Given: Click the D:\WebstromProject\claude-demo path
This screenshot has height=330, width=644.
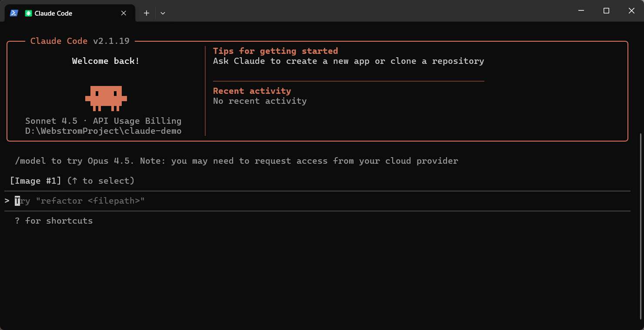Looking at the screenshot, I should point(103,131).
